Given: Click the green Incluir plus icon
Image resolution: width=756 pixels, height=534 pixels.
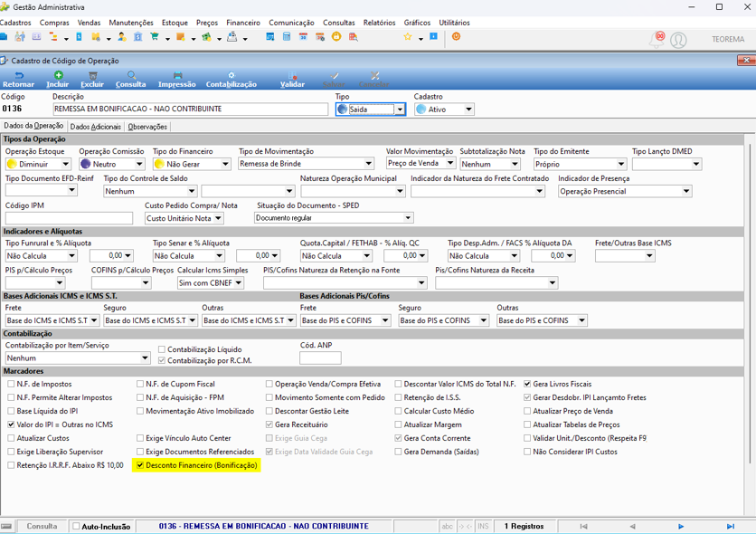Looking at the screenshot, I should [x=59, y=75].
